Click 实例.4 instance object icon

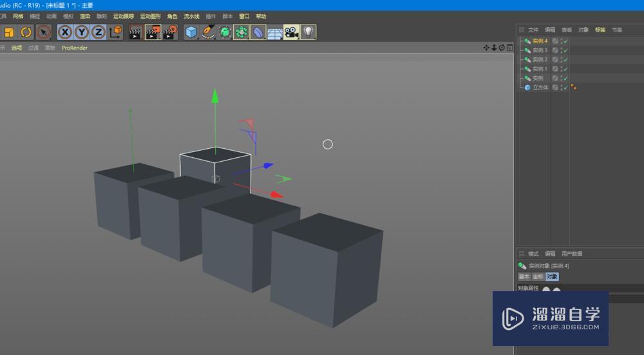(527, 41)
